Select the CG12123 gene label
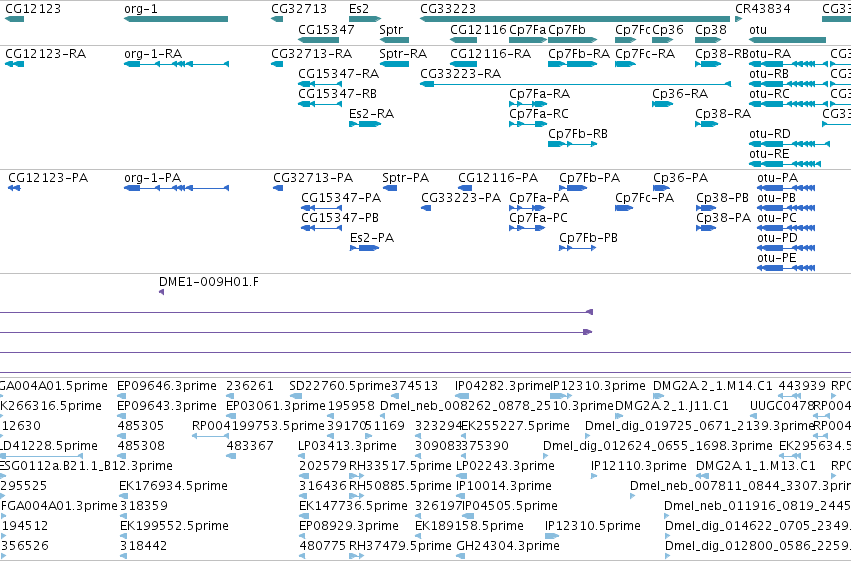 click(33, 9)
